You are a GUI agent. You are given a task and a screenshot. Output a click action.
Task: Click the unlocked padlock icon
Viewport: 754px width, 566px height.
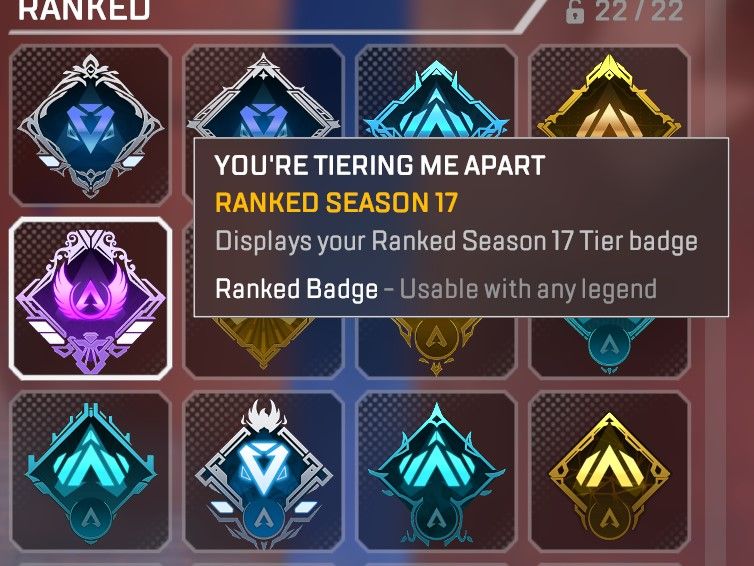[x=575, y=12]
